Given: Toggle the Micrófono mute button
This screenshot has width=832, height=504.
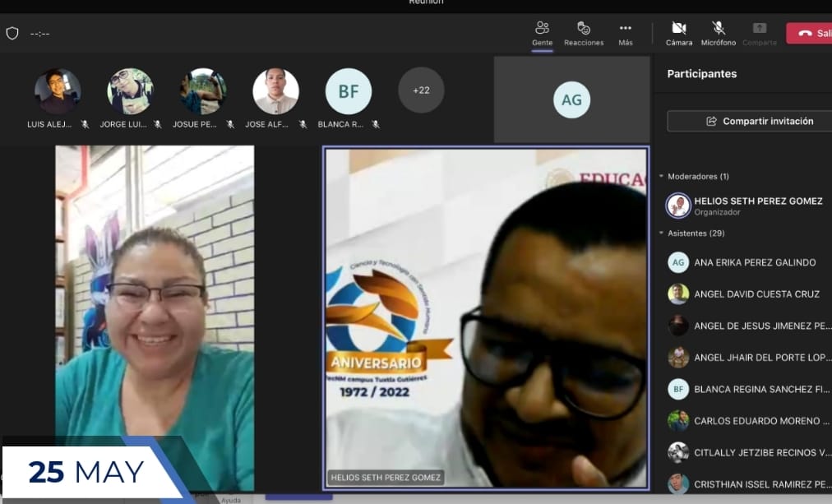Looking at the screenshot, I should tap(719, 34).
